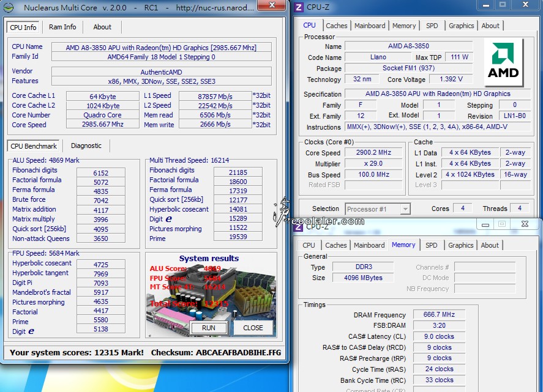Click the '666.7 MHz' DRAM Frequency value
The height and width of the screenshot is (392, 543).
coord(439,314)
